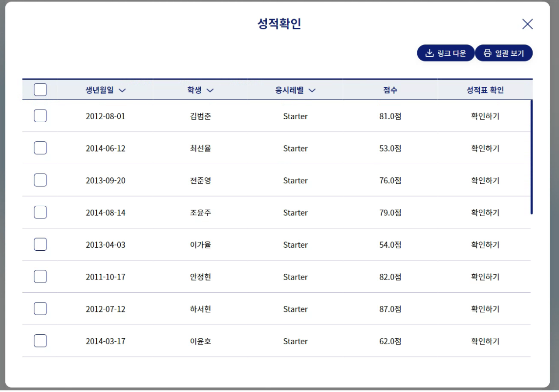The height and width of the screenshot is (392, 559).
Task: Toggle the select-all checkbox in the header row
Action: tap(40, 89)
